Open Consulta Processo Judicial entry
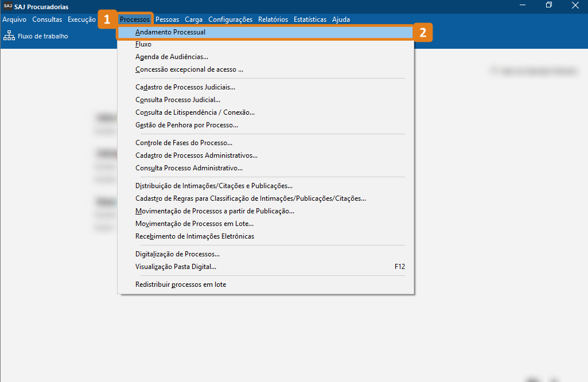This screenshot has height=382, width=588. click(x=178, y=100)
